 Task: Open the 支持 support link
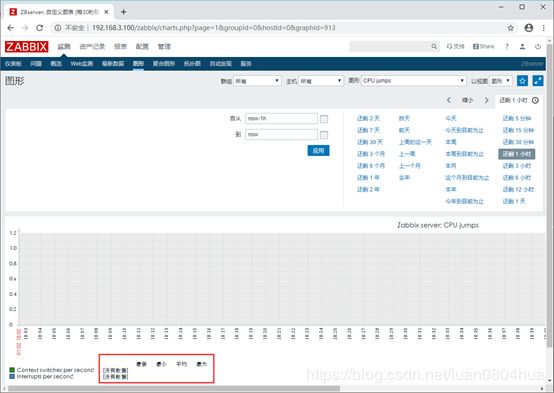[x=455, y=46]
